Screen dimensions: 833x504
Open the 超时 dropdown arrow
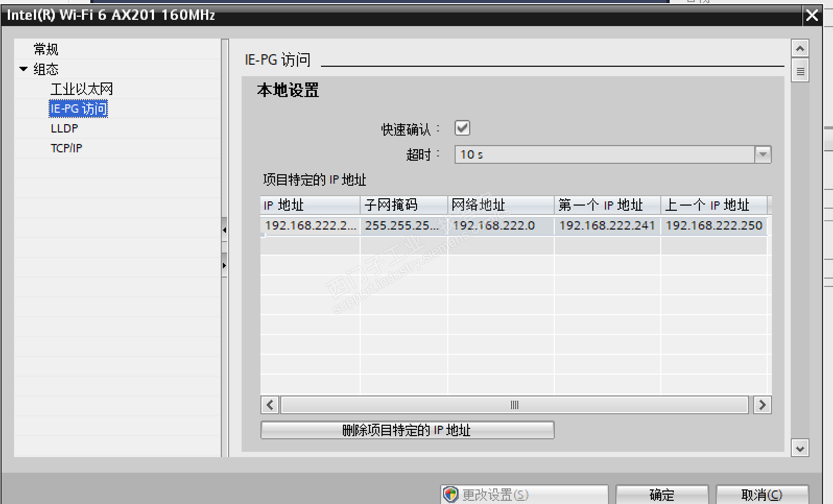point(763,154)
